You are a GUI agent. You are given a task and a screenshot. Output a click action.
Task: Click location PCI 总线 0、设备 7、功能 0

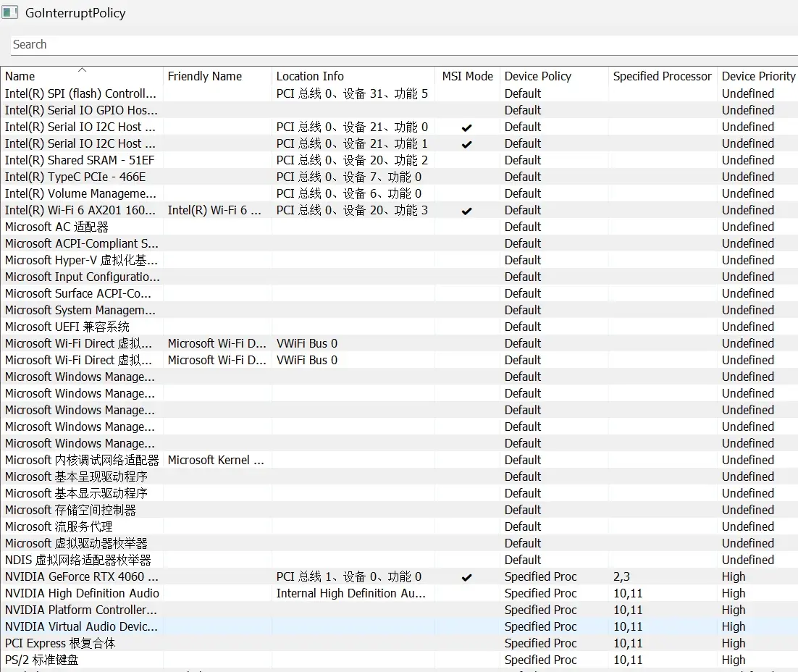pyautogui.click(x=348, y=177)
